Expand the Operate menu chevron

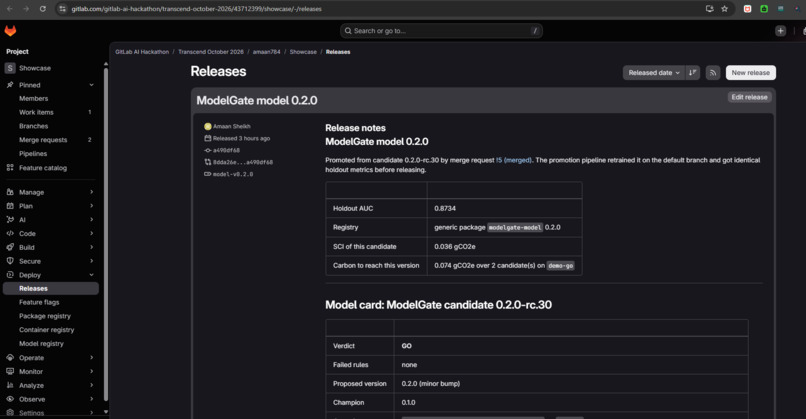[91, 357]
